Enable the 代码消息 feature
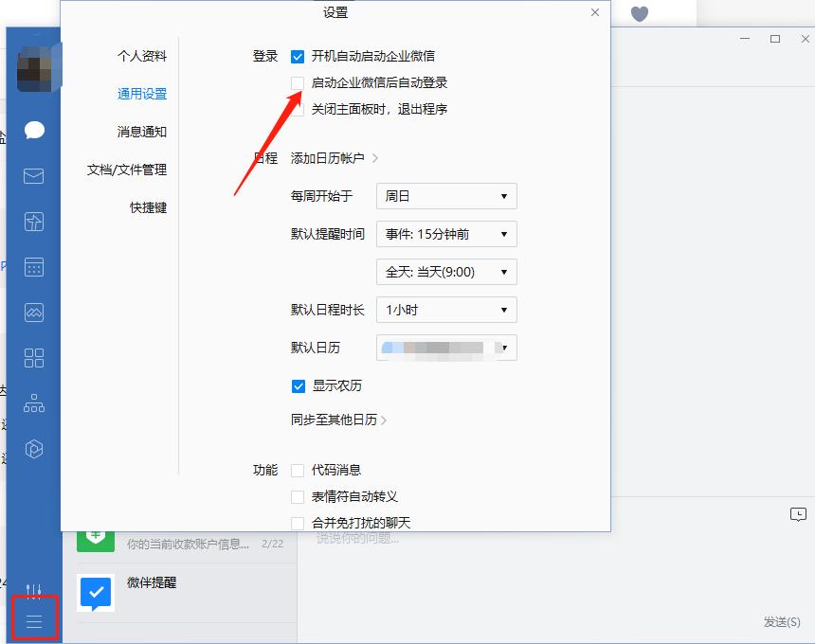The image size is (815, 644). click(x=299, y=468)
